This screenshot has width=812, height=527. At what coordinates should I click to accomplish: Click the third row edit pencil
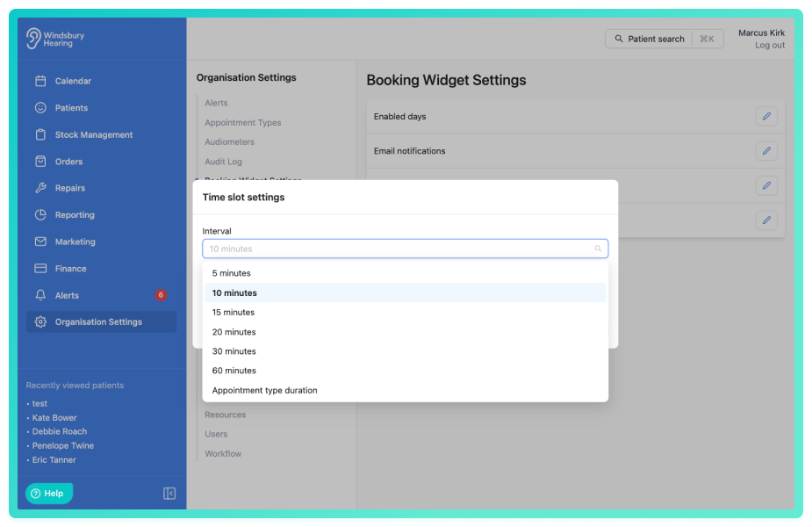[766, 185]
